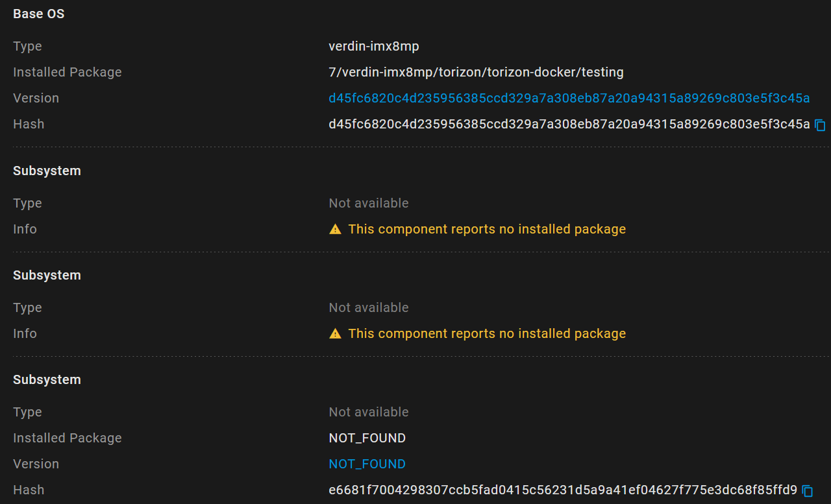The width and height of the screenshot is (831, 504).
Task: Click the first Subsystem heading
Action: click(47, 171)
